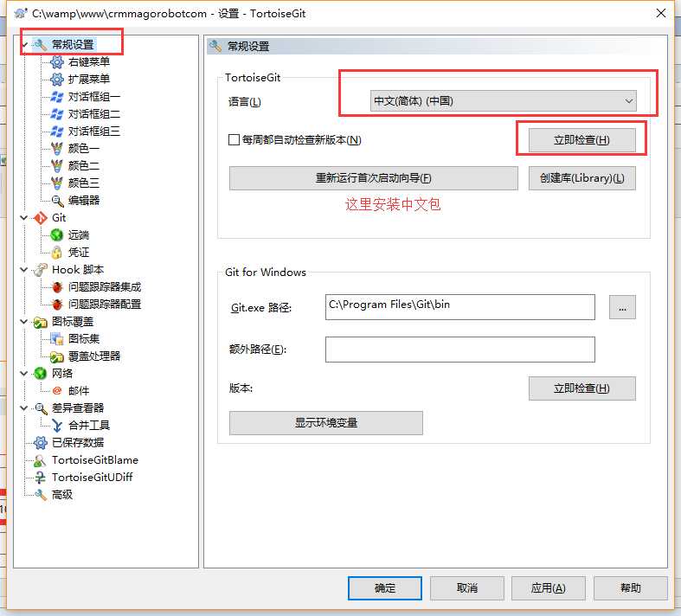Click the folder overlay icon for 图标覆盖
The height and width of the screenshot is (616, 681).
[41, 322]
